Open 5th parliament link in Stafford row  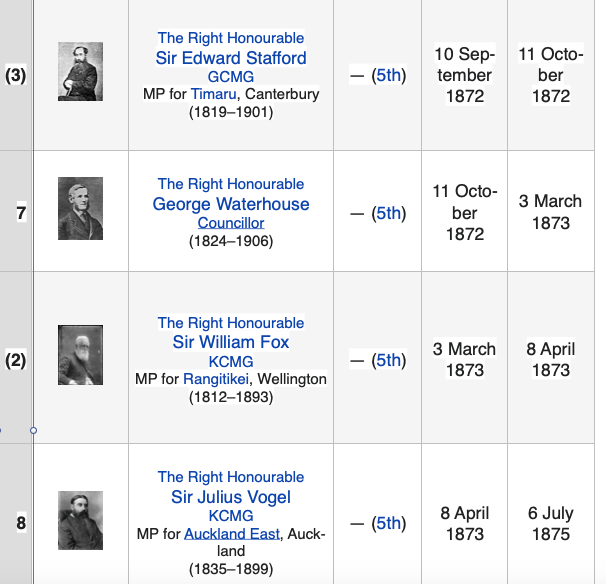click(388, 75)
